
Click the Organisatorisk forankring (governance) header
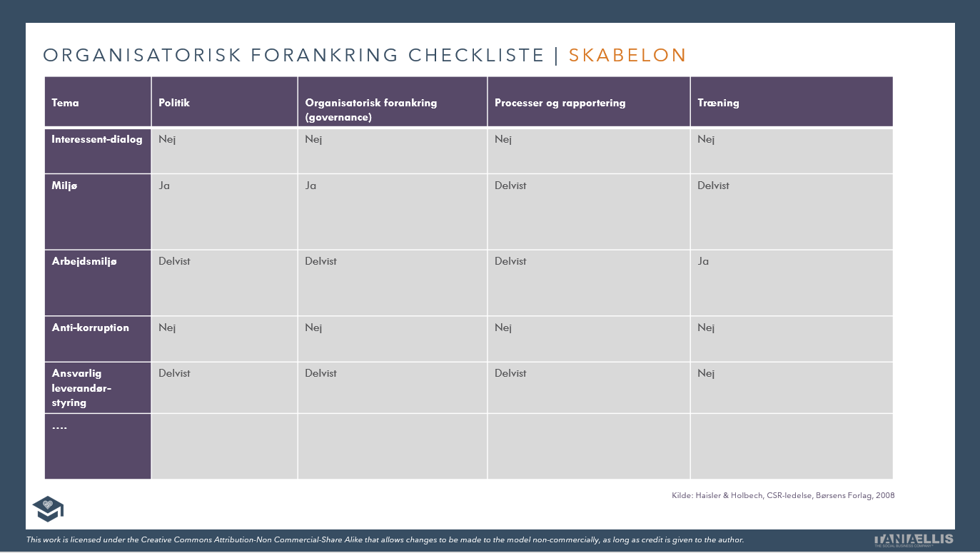tap(370, 109)
